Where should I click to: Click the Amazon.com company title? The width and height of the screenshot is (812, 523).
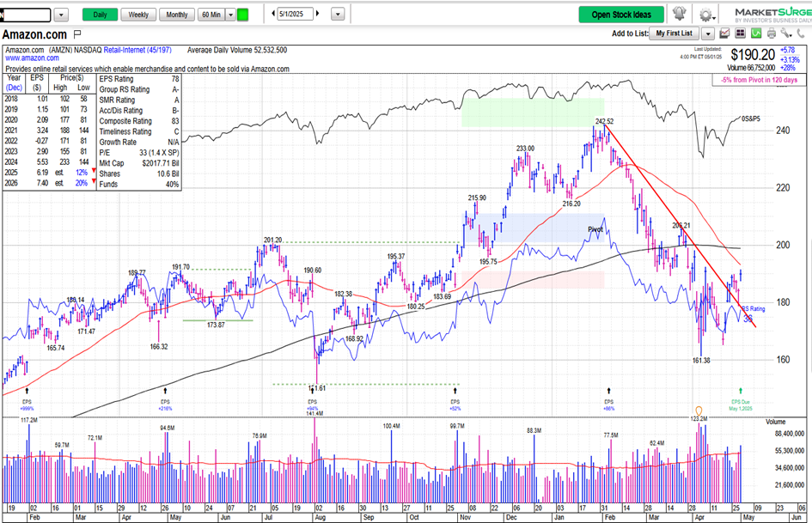coord(34,34)
